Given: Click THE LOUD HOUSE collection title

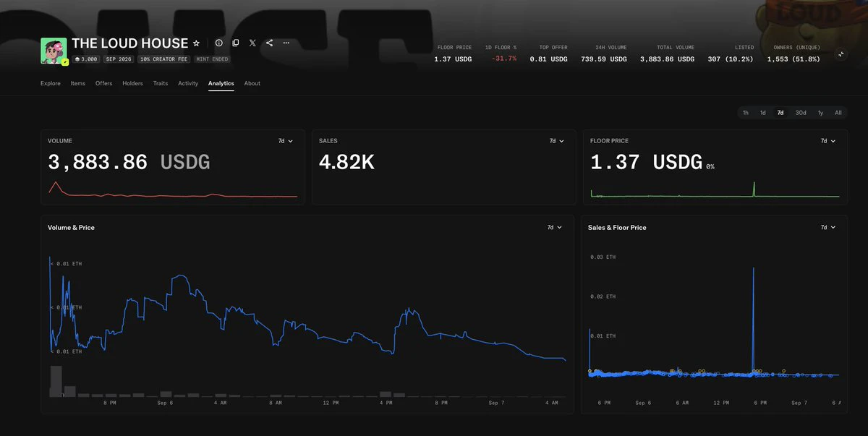Looking at the screenshot, I should pos(130,43).
